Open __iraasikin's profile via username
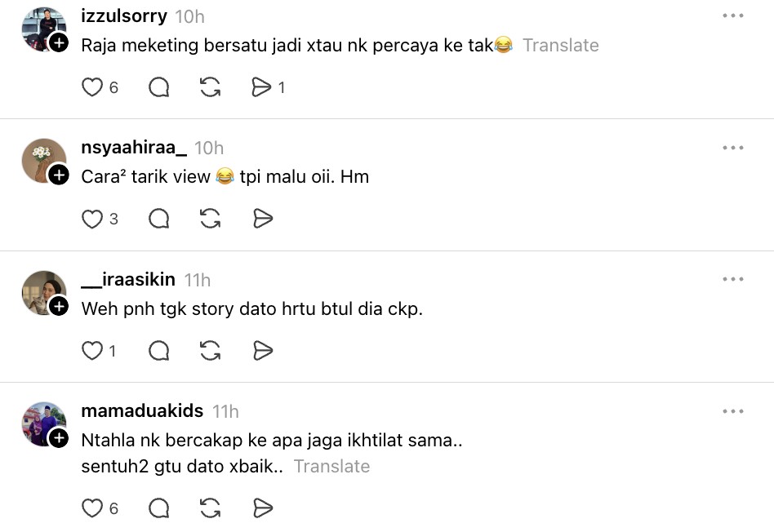This screenshot has width=774, height=532. (x=128, y=280)
